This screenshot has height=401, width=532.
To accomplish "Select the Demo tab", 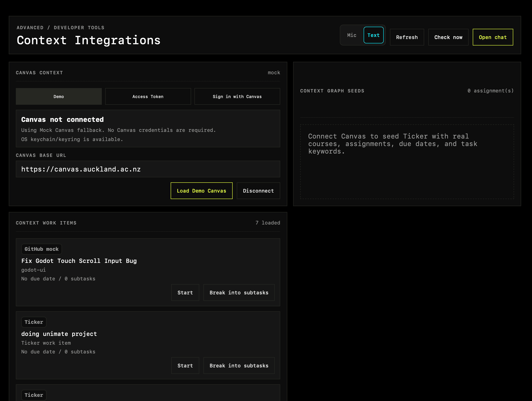I will (x=59, y=96).
